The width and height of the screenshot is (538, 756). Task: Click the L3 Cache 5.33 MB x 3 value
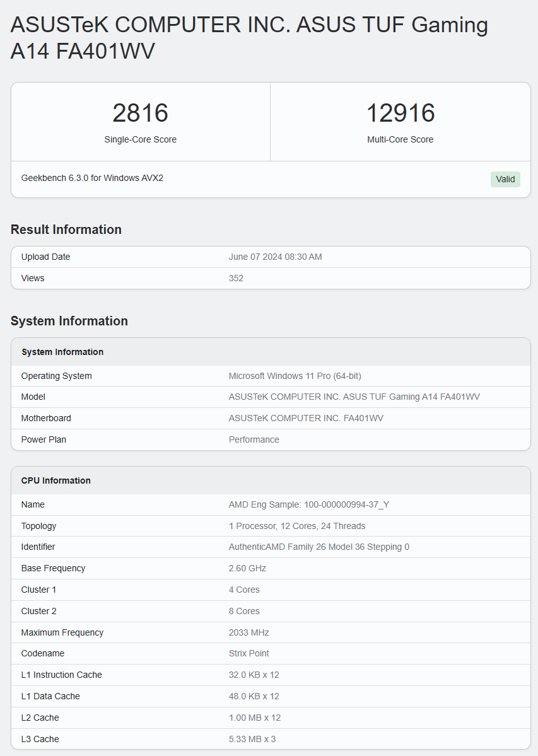pyautogui.click(x=252, y=739)
